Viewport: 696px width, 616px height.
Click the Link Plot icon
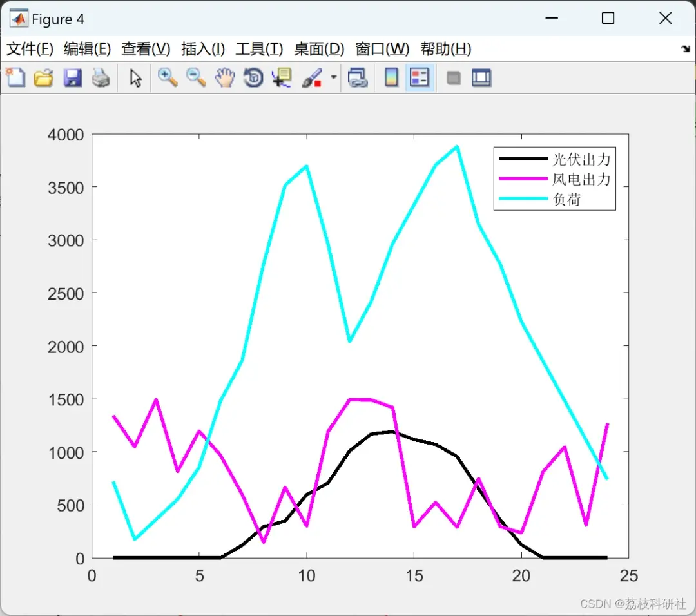tap(358, 78)
